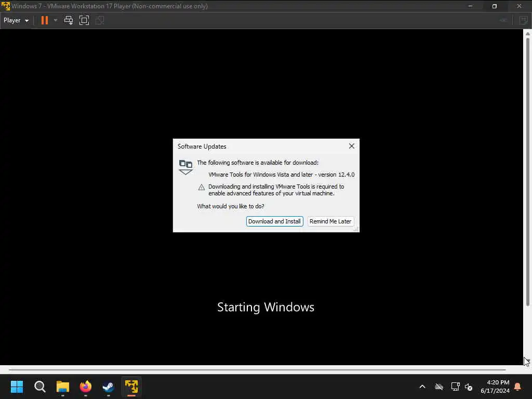Enter full screen mode
The height and width of the screenshot is (399, 532).
coord(84,20)
